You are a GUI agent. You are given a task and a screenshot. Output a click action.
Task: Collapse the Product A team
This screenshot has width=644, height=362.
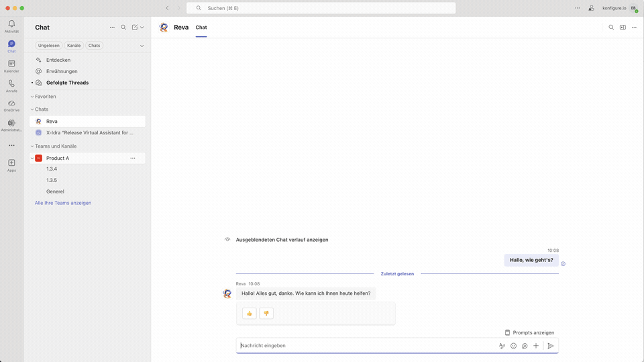click(32, 159)
